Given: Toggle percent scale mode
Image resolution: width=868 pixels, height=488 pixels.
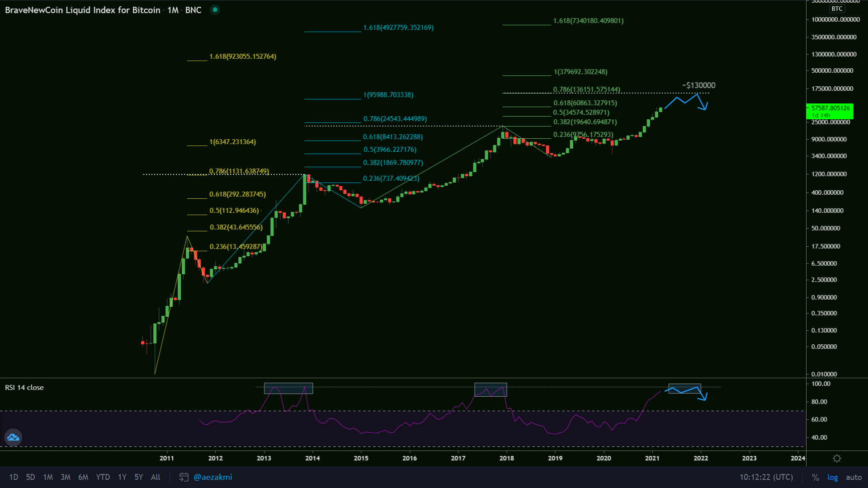Looking at the screenshot, I should coord(815,477).
